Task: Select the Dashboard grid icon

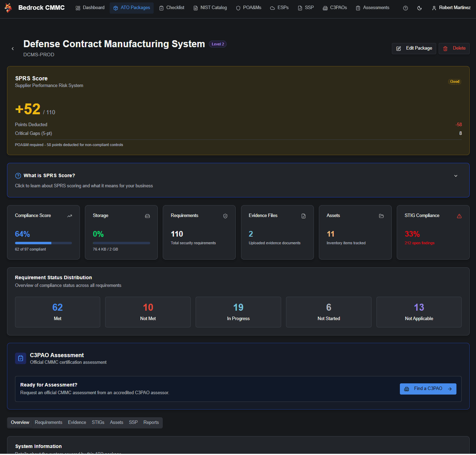Action: tap(78, 7)
